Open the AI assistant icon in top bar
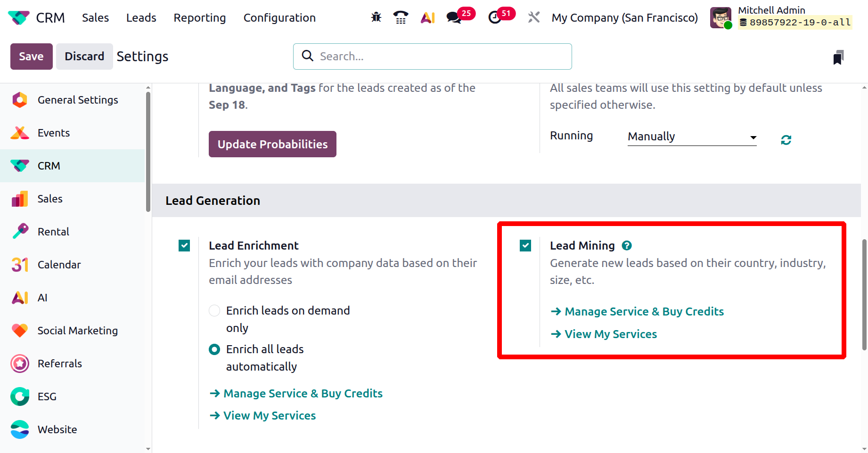This screenshot has height=453, width=868. point(427,17)
